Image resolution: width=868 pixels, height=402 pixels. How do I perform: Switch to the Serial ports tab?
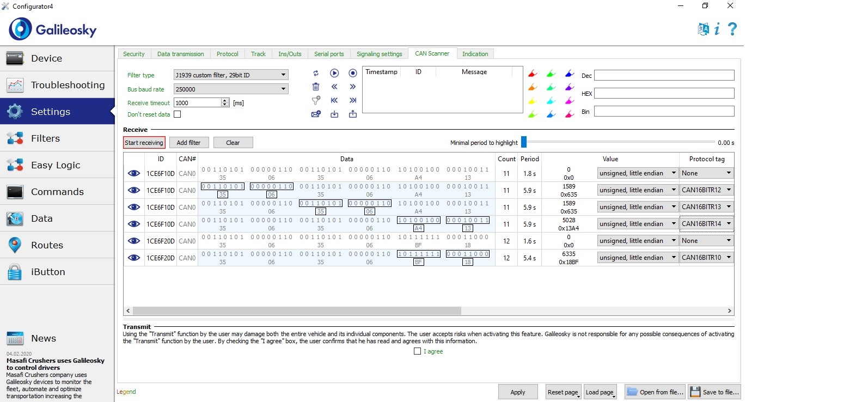(329, 54)
